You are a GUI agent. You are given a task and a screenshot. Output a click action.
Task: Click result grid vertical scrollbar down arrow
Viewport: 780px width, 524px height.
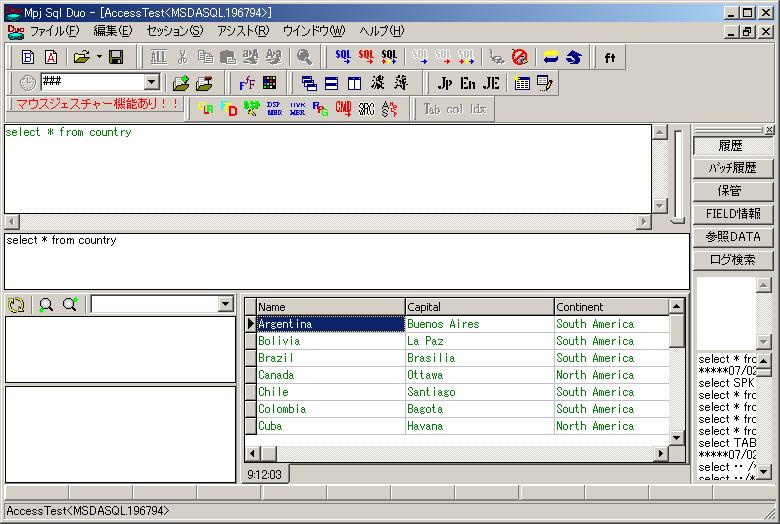(x=677, y=438)
